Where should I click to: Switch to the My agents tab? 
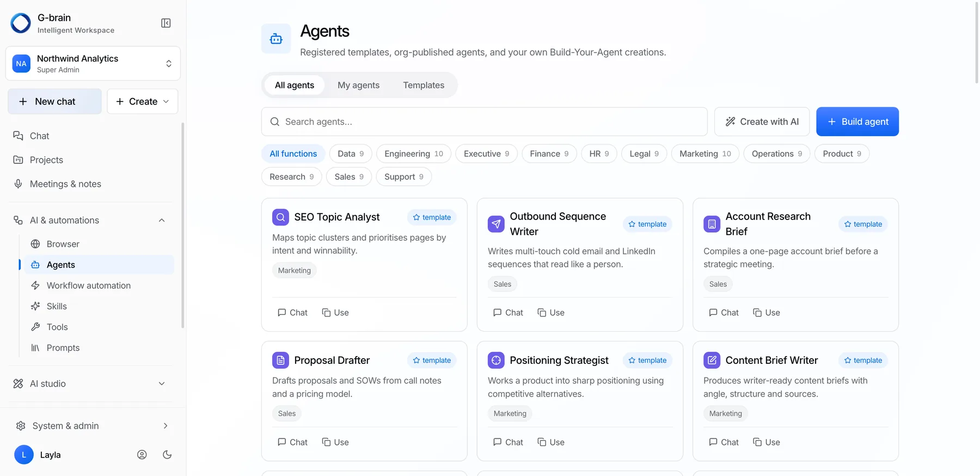click(x=358, y=85)
